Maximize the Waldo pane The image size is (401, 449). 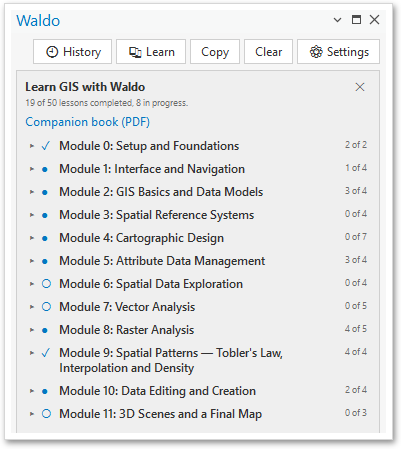tap(356, 20)
